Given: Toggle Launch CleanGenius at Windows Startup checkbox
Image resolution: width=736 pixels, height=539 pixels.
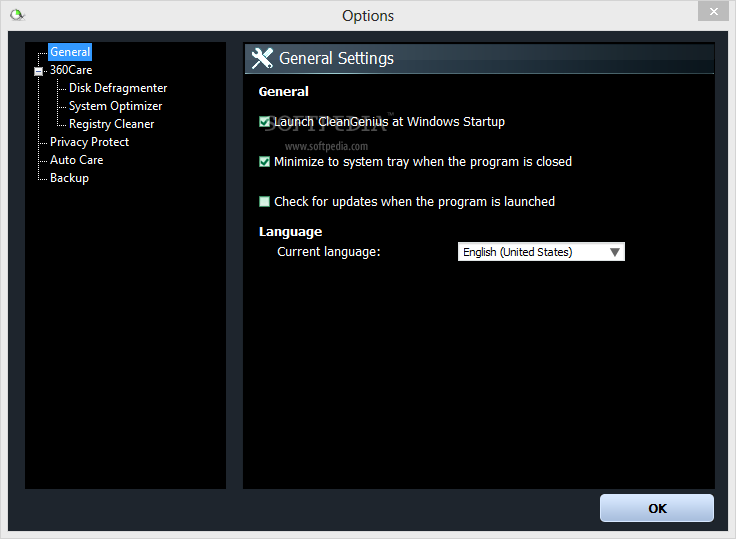Looking at the screenshot, I should pyautogui.click(x=264, y=122).
